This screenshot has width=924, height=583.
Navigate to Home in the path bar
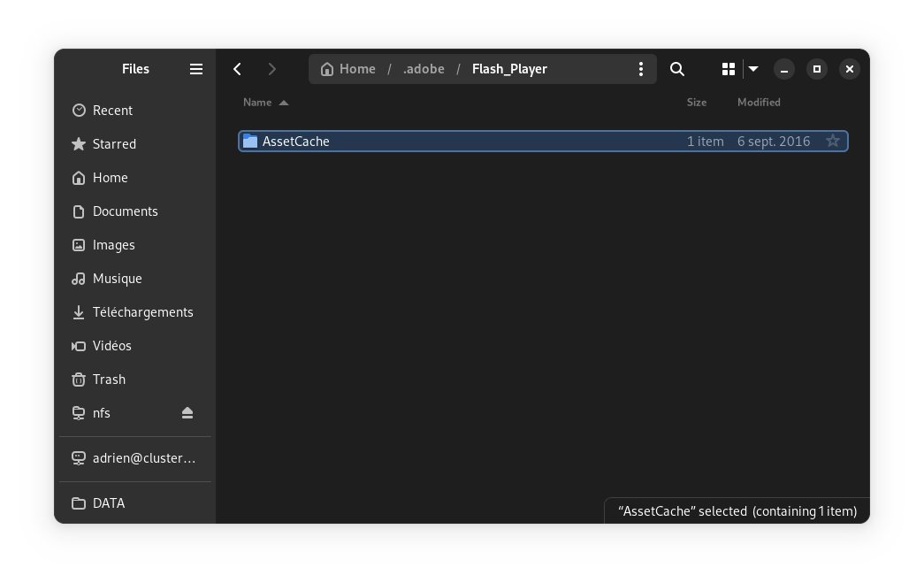tap(347, 69)
